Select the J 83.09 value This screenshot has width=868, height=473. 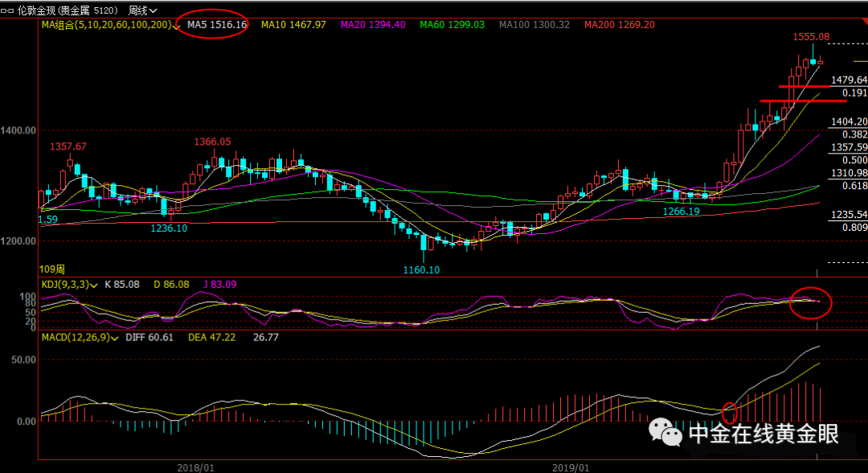219,284
